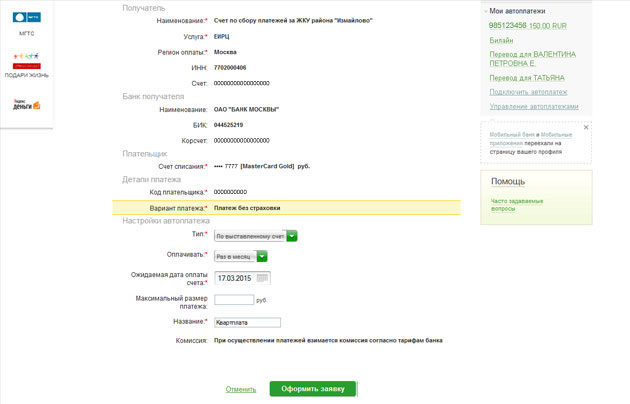
Task: Close the mobile bank notification box
Action: tap(586, 128)
